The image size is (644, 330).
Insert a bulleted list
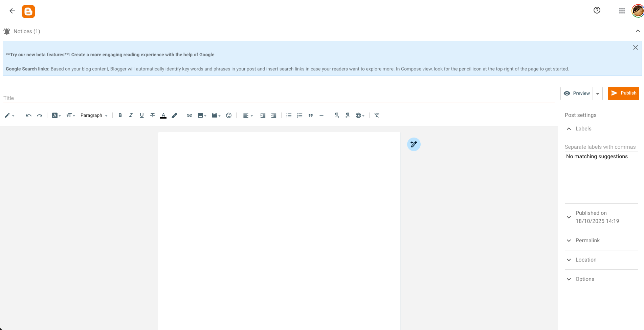point(289,116)
